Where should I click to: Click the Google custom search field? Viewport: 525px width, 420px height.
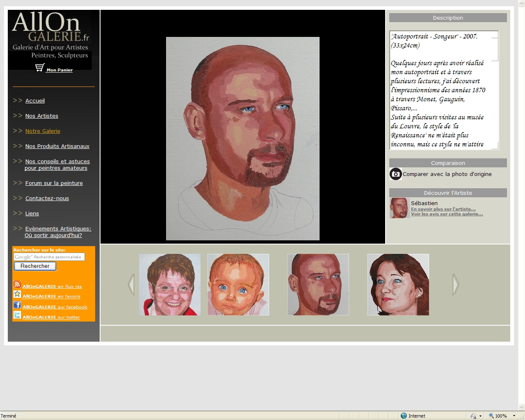(x=49, y=257)
